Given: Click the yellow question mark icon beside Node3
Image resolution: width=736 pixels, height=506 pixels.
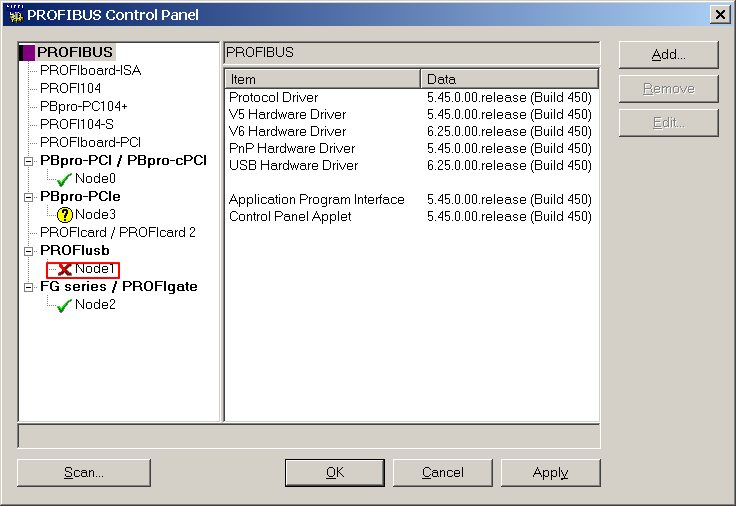Looking at the screenshot, I should (65, 215).
